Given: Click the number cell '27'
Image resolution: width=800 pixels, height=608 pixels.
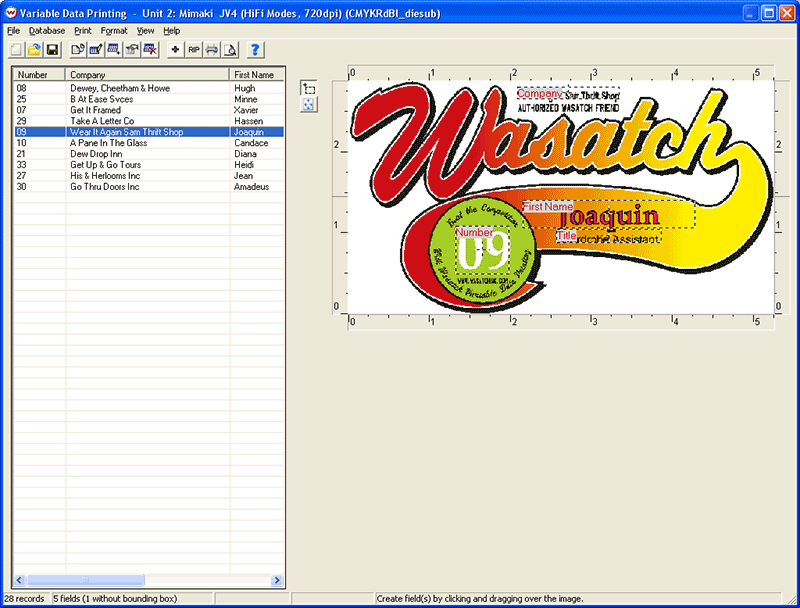Looking at the screenshot, I should tap(21, 176).
